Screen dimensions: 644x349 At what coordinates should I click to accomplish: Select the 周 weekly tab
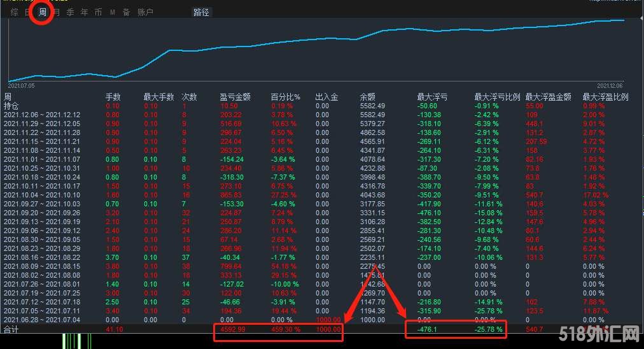pyautogui.click(x=42, y=12)
